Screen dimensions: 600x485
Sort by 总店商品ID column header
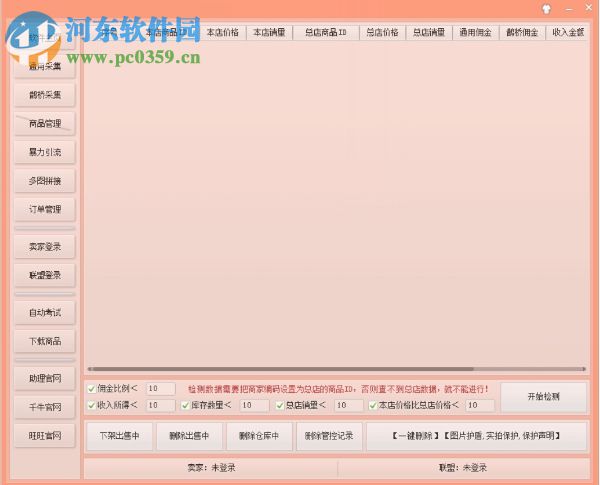tap(326, 33)
